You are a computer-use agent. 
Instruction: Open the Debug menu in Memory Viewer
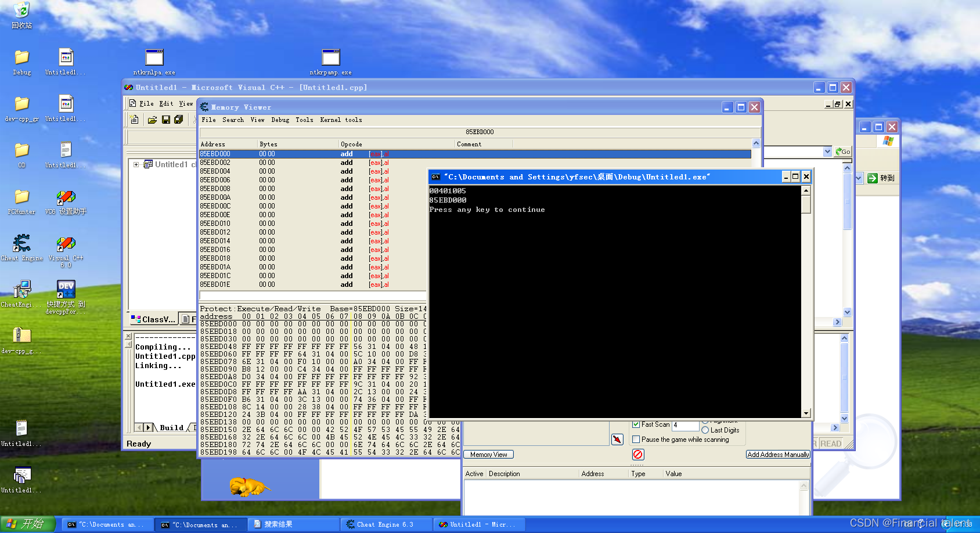[x=280, y=120]
